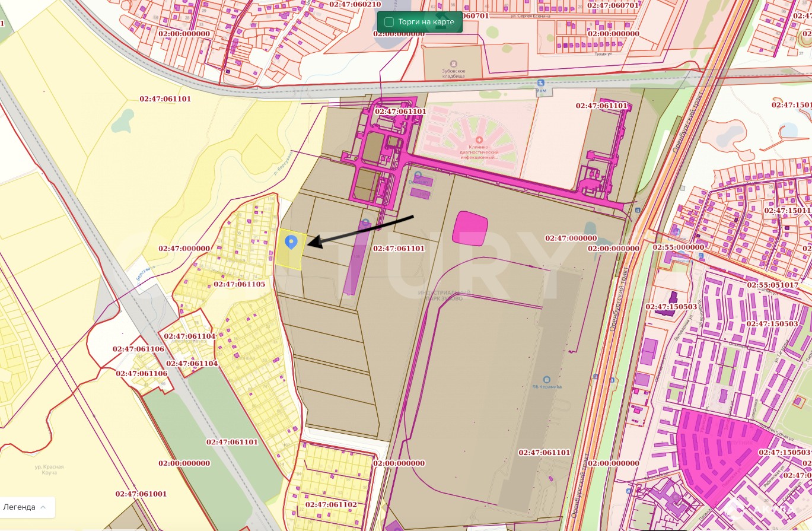The width and height of the screenshot is (812, 531).
Task: Expand the Легенда panel
Action: pos(27,507)
